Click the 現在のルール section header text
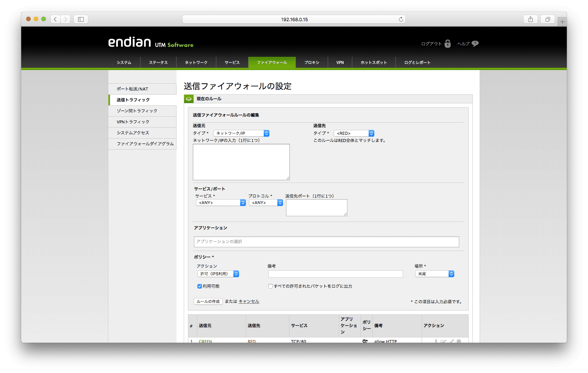This screenshot has height=373, width=588. point(209,99)
